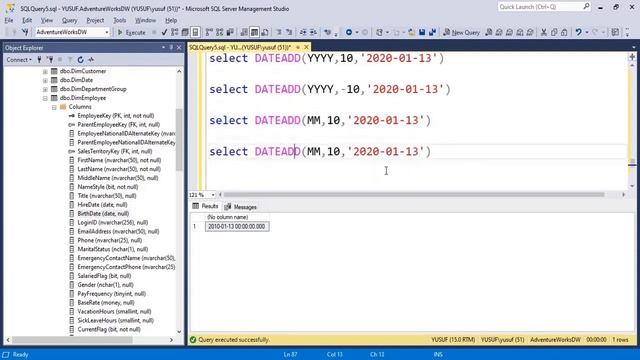This screenshot has width=640, height=360.
Task: Click the Auto Hide pin on Object Explorer
Action: (171, 47)
